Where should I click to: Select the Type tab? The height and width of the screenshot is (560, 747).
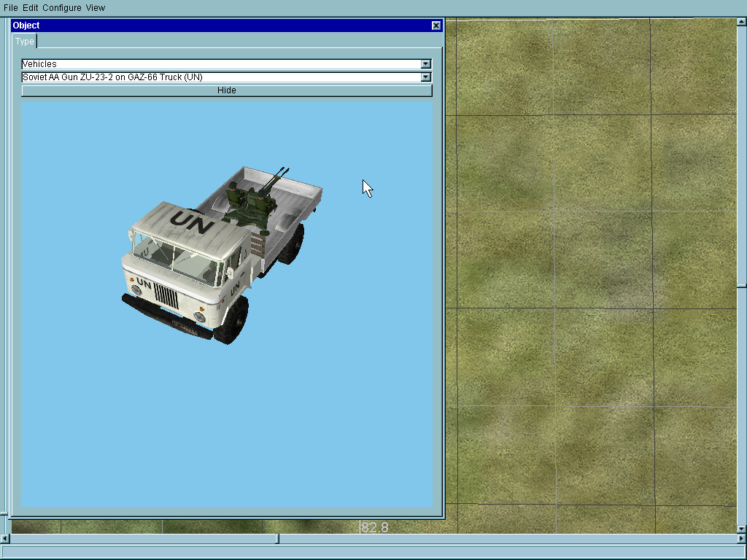pos(24,42)
